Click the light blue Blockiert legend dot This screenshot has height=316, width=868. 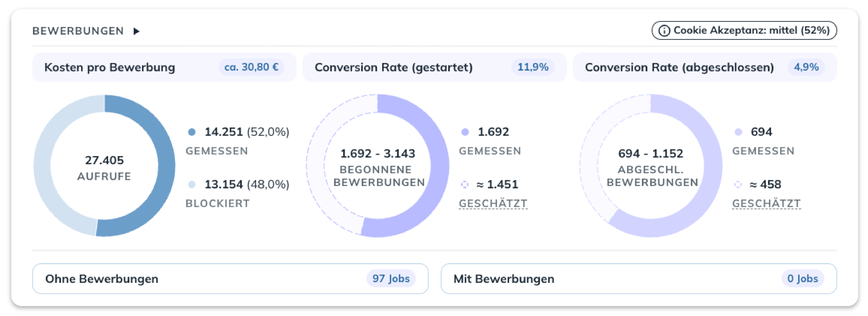[x=192, y=185]
